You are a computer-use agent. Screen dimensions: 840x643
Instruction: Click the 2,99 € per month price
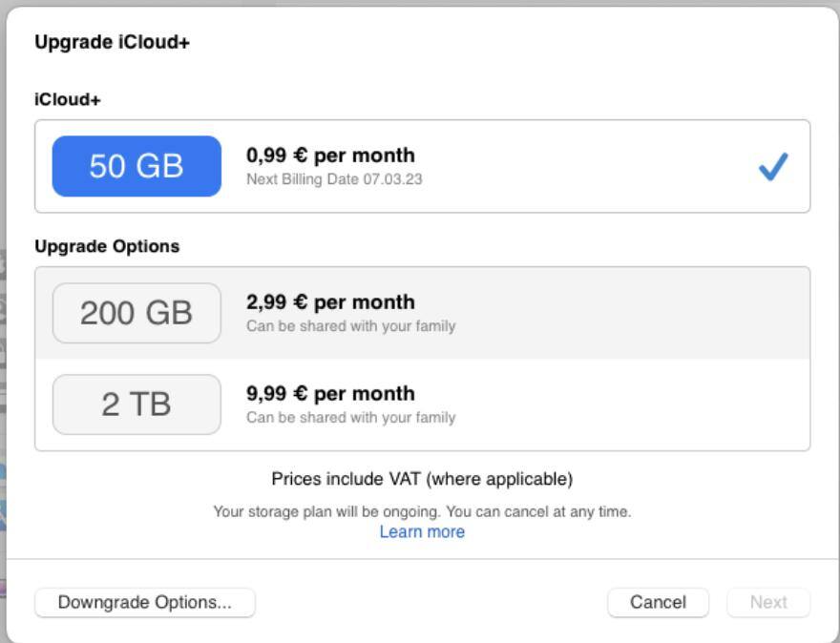pyautogui.click(x=330, y=302)
